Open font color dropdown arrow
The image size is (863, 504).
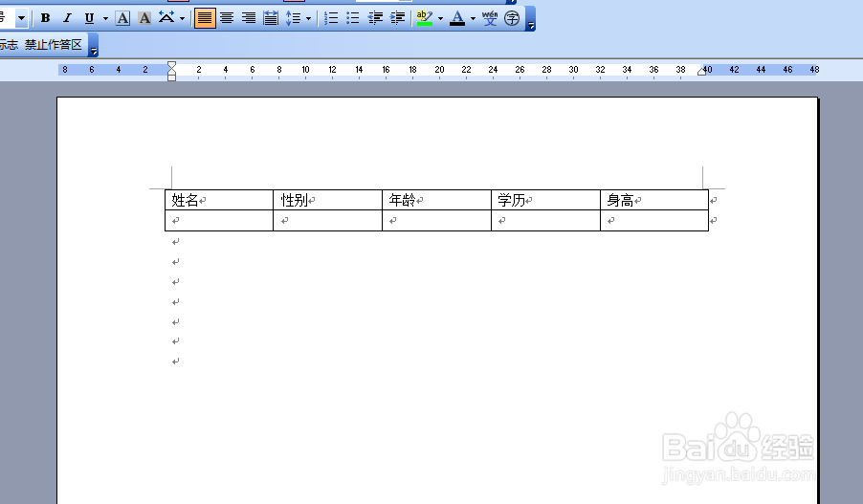click(473, 18)
